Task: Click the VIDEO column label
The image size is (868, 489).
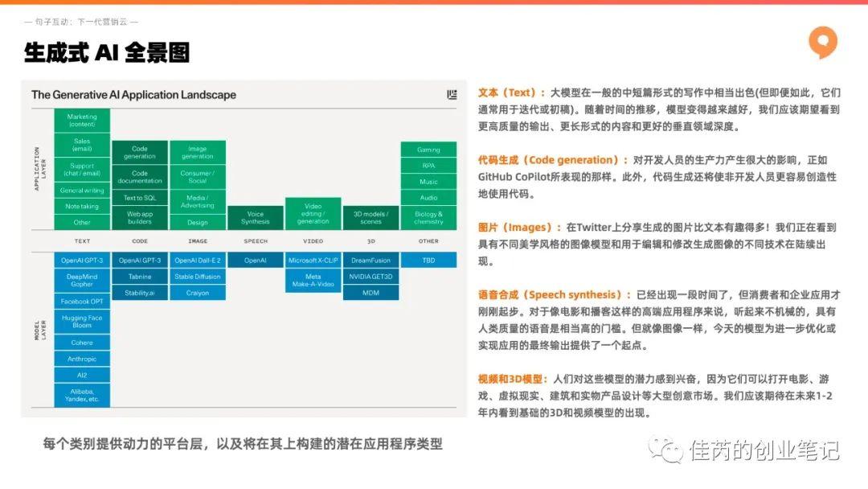Action: 313,241
